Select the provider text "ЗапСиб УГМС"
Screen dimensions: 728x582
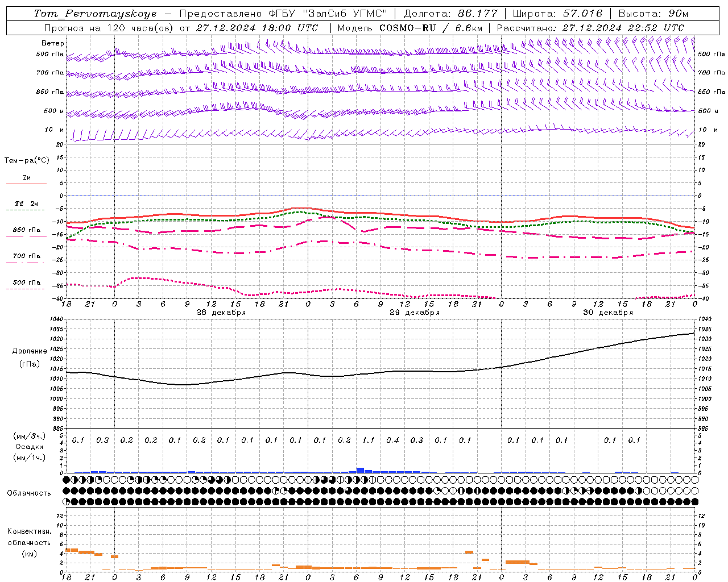tap(345, 14)
